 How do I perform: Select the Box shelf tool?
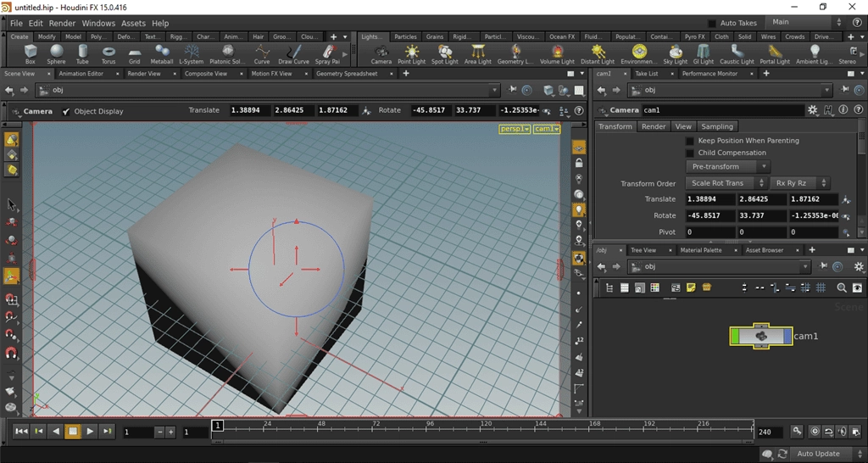(31, 54)
